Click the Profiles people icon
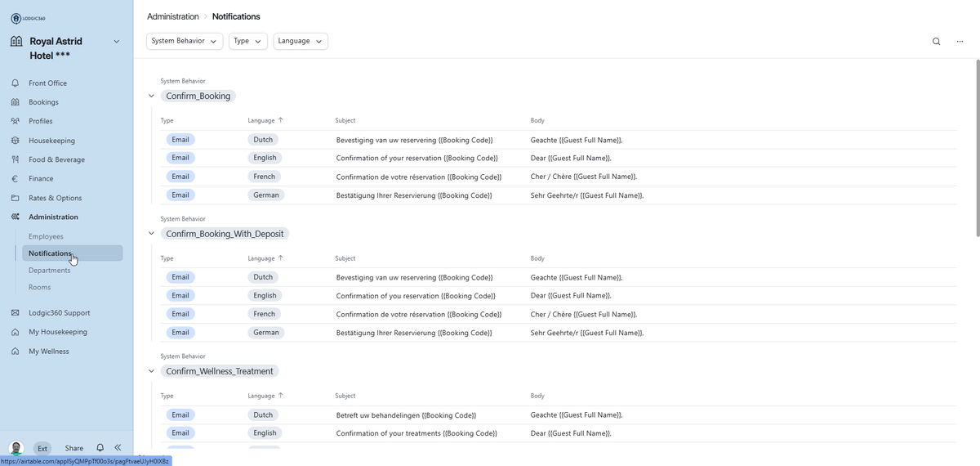The height and width of the screenshot is (466, 980). pos(15,121)
